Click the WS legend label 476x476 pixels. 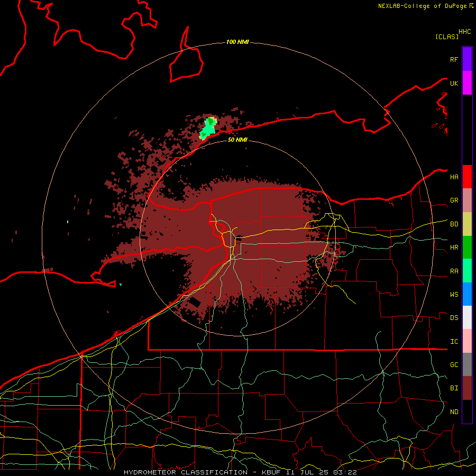tap(454, 295)
